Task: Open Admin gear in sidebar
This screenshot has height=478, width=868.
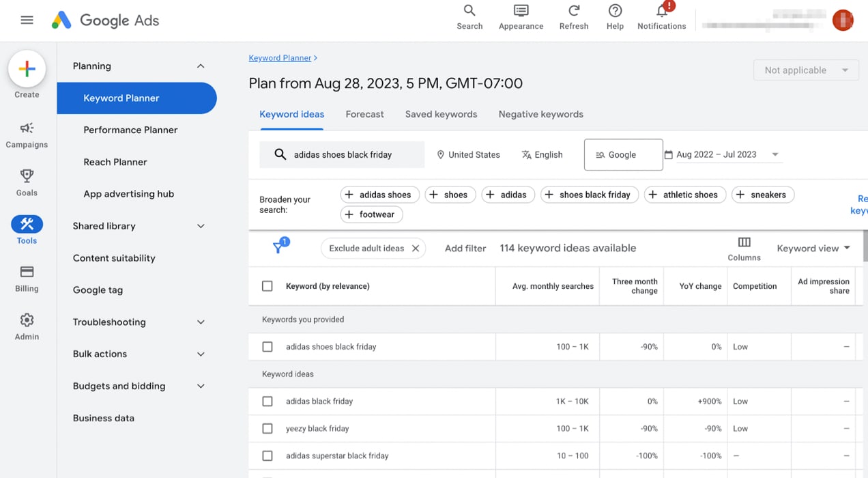Action: (x=27, y=326)
